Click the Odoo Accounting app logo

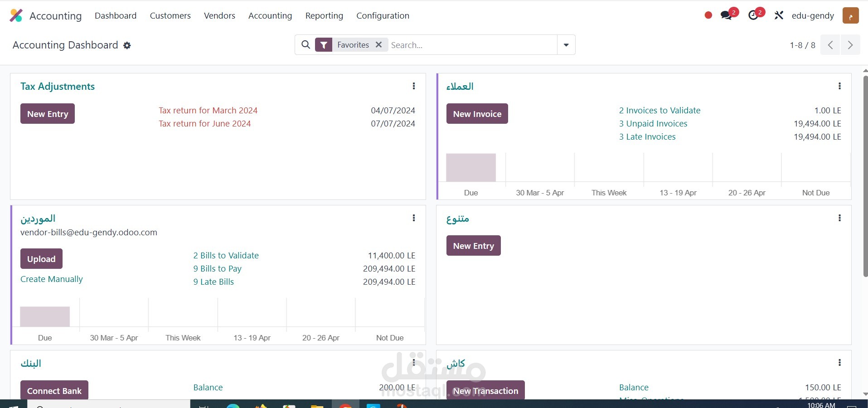tap(16, 15)
